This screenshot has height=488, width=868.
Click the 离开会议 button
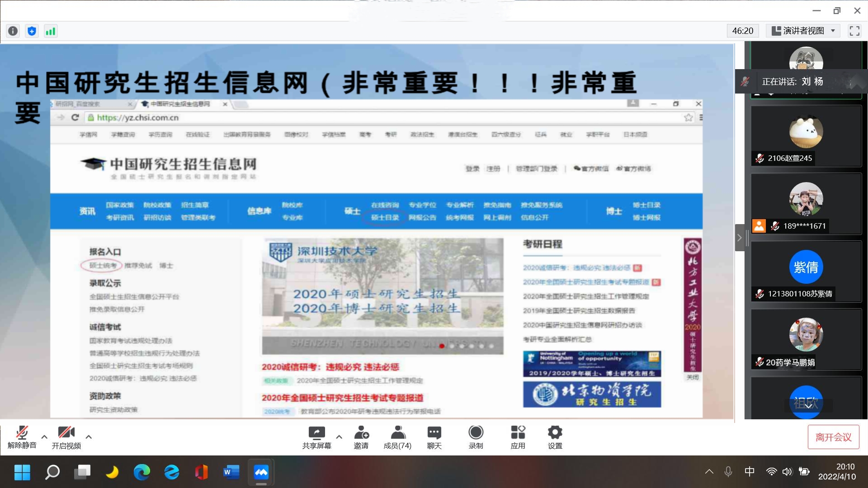pos(833,437)
